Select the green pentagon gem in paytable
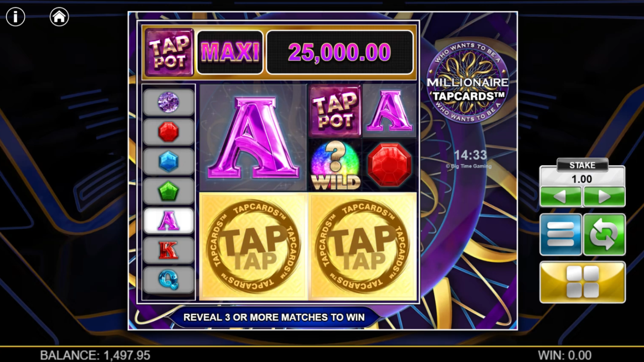644x362 pixels. click(168, 191)
